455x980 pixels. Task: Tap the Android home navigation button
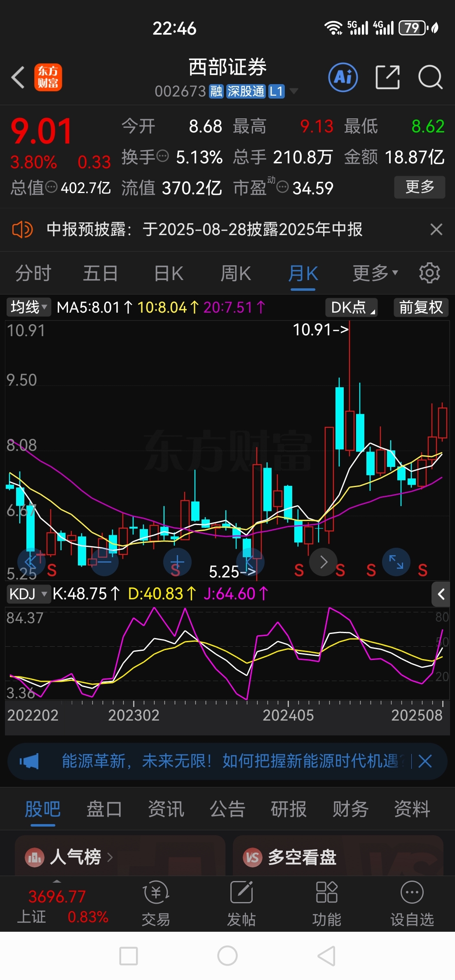pyautogui.click(x=227, y=956)
